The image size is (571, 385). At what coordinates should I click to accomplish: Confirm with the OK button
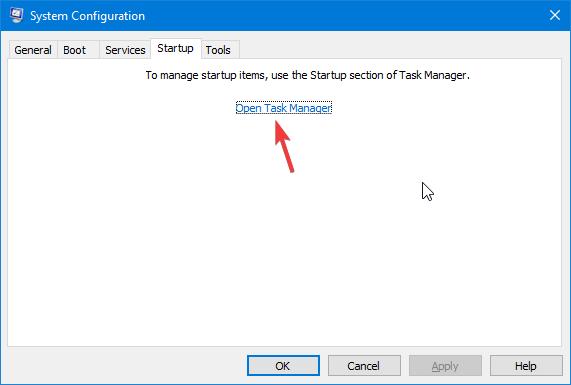pos(283,366)
